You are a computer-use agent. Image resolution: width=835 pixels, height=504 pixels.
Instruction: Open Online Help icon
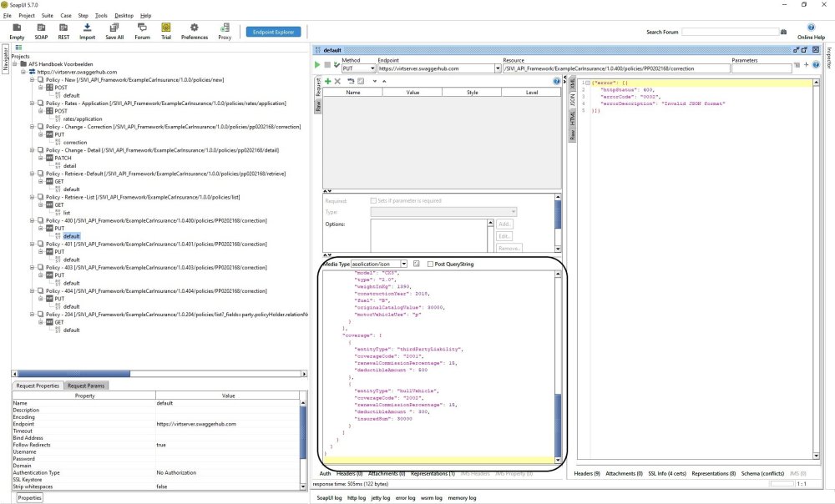coord(811,28)
